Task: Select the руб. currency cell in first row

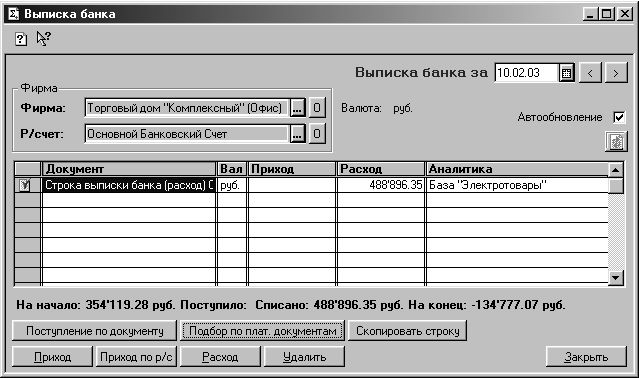Action: pyautogui.click(x=232, y=185)
